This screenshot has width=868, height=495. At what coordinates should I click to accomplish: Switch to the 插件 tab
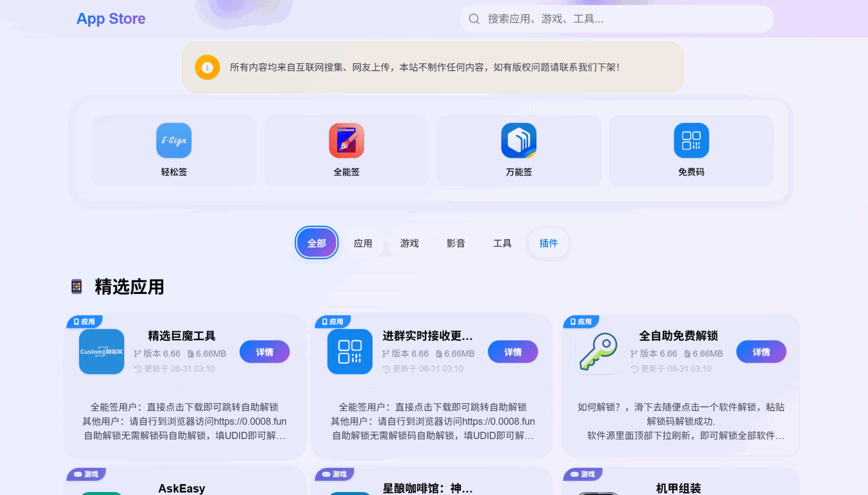pyautogui.click(x=548, y=243)
